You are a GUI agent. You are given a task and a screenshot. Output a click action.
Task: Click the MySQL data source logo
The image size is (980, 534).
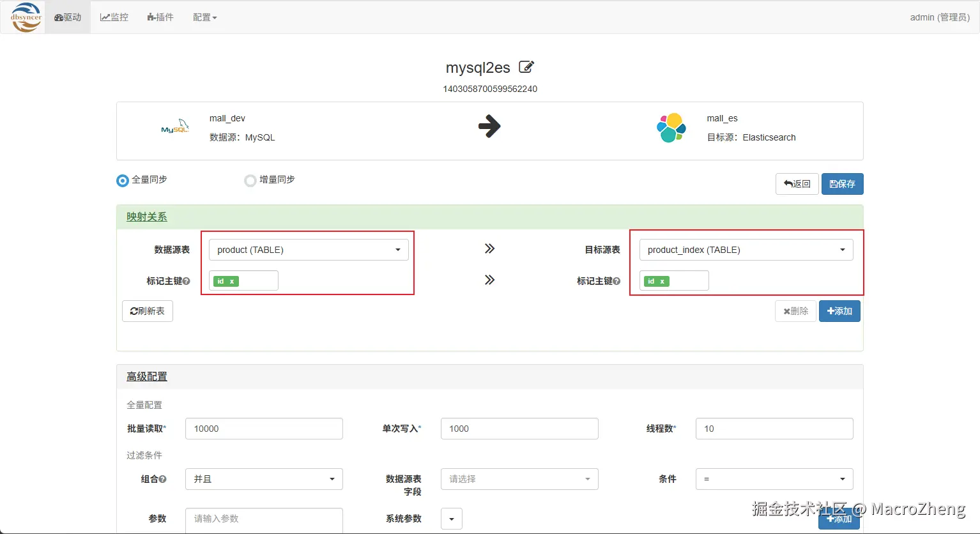pos(175,126)
